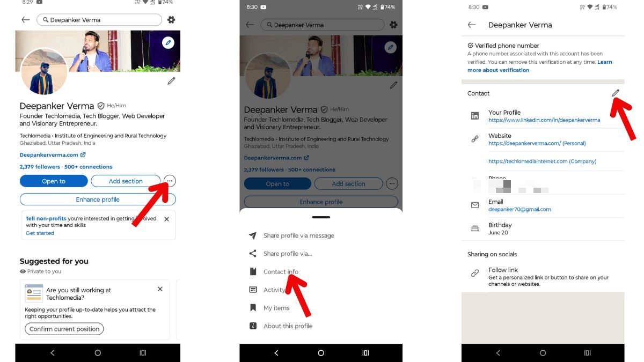Open 'Get started' link in non-profits card
Image resolution: width=644 pixels, height=362 pixels.
tap(40, 233)
